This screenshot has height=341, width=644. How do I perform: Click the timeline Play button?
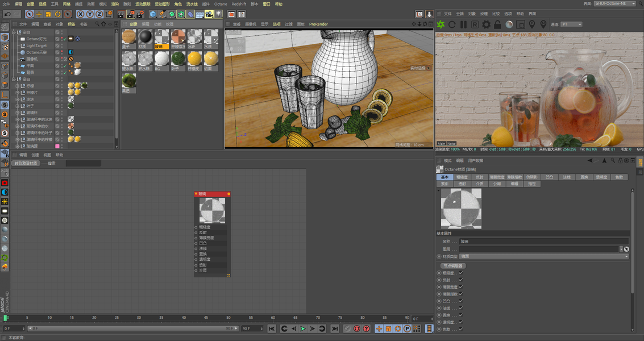click(x=303, y=328)
